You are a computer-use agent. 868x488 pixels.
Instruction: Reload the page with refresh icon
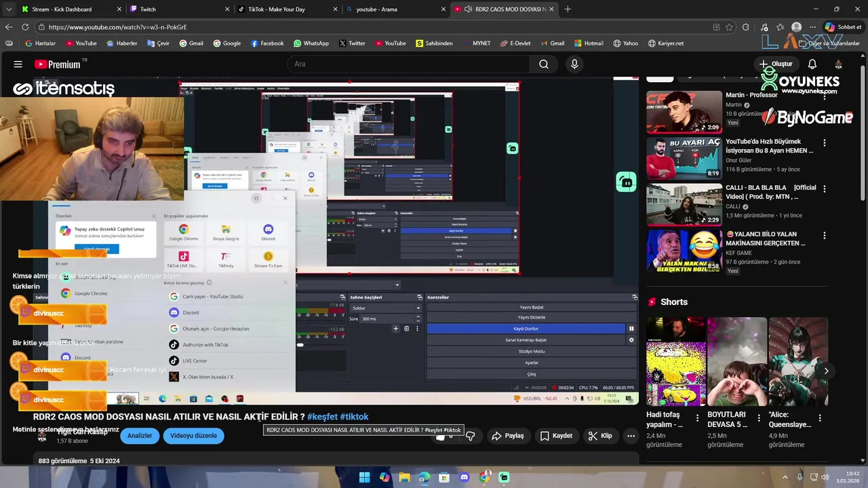(25, 27)
